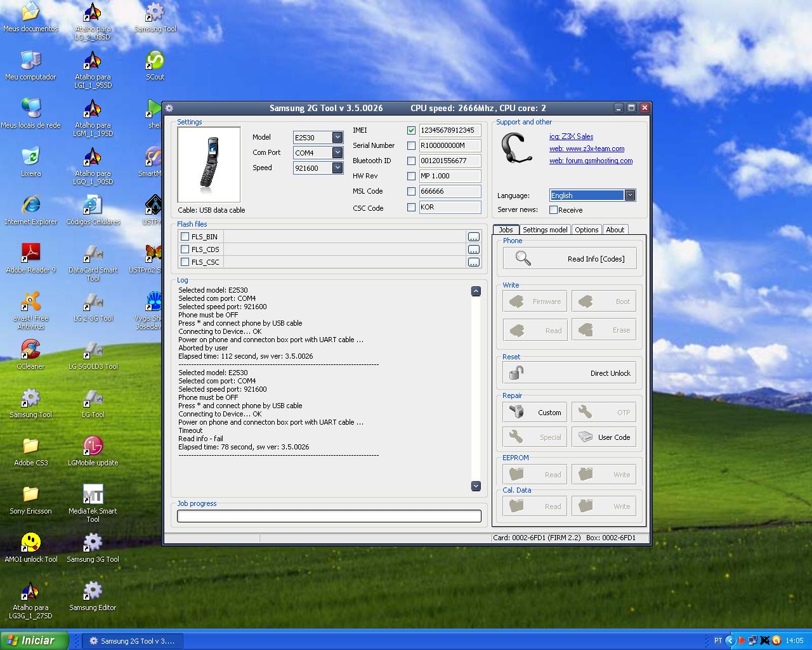Launch Samsung 3G Tool shortcut
The width and height of the screenshot is (812, 650).
click(93, 548)
